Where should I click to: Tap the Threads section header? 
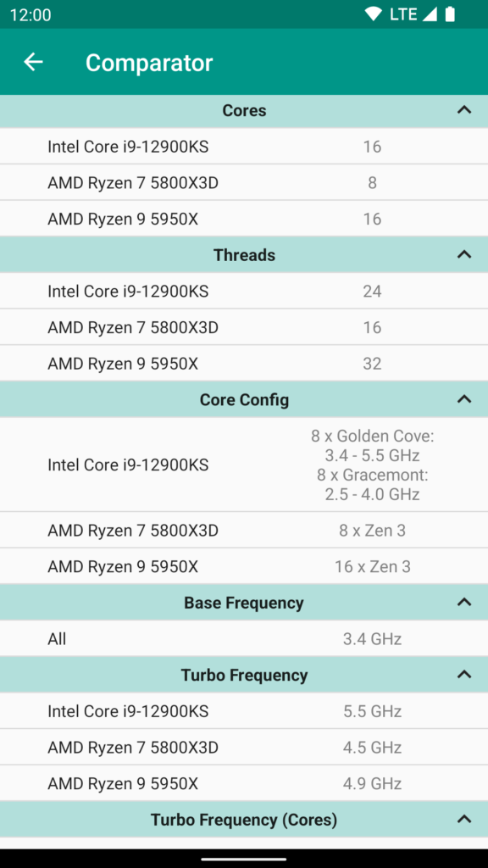[x=244, y=254]
